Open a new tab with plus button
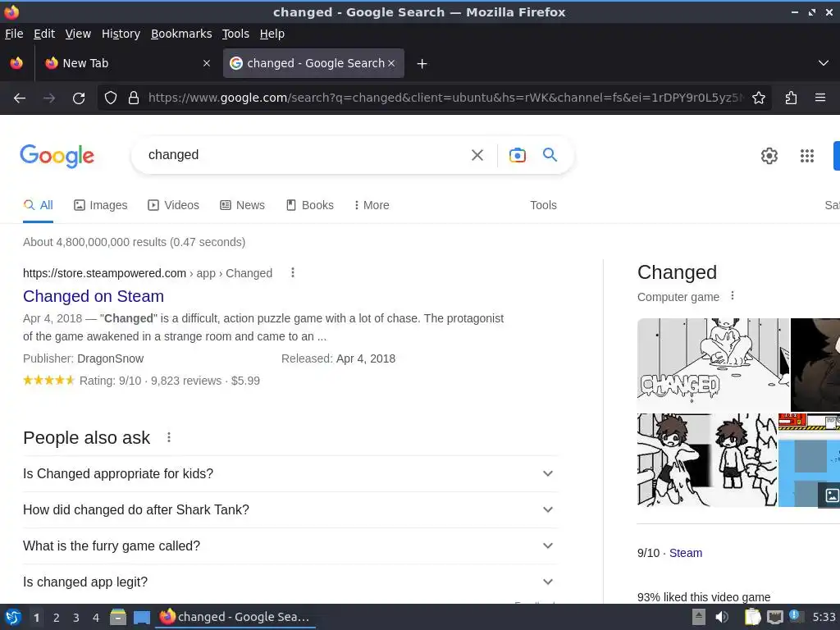840x630 pixels. [422, 64]
